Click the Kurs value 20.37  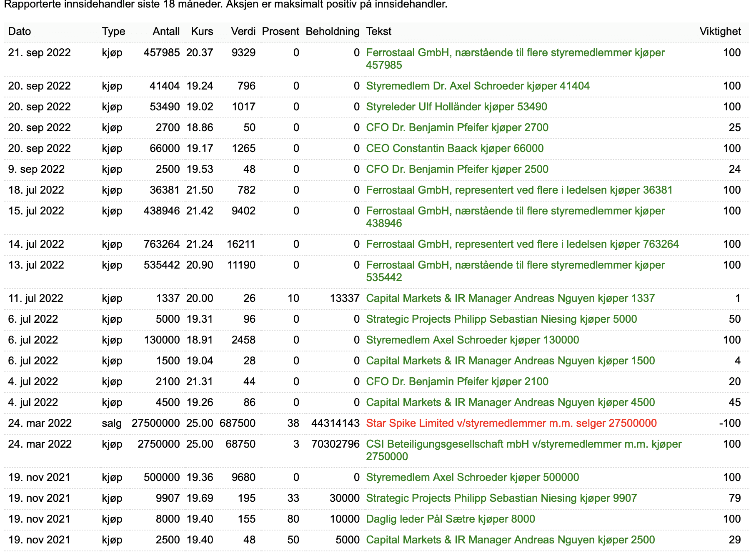(200, 53)
